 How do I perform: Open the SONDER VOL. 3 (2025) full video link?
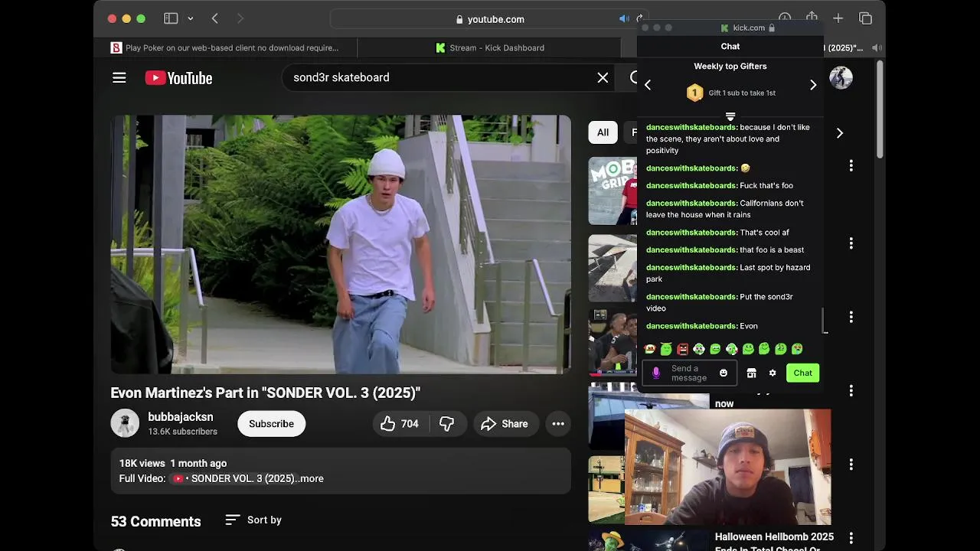[234, 478]
